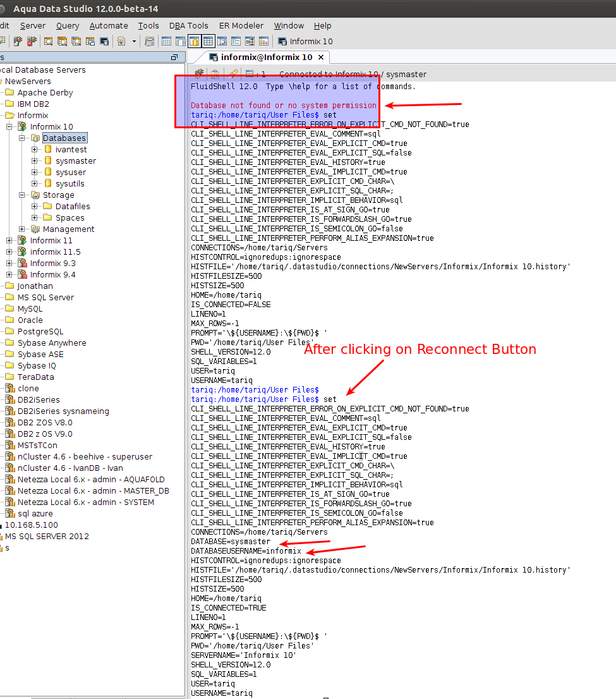Viewport: 616px width, 699px height.
Task: Select the MS SQL SERVER 2012 entry
Action: 47,537
